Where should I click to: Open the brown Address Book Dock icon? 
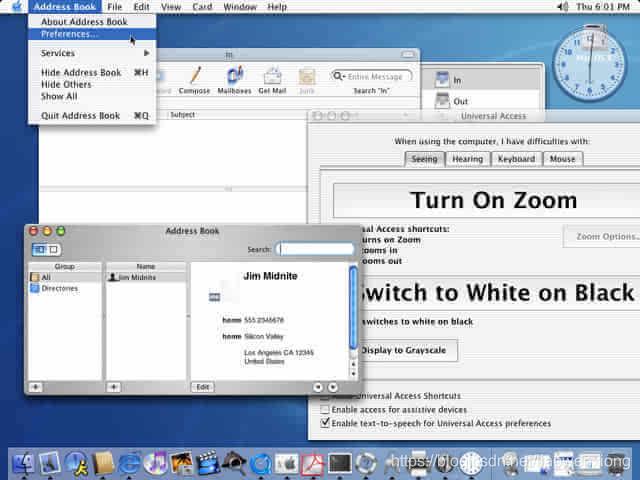[x=103, y=463]
